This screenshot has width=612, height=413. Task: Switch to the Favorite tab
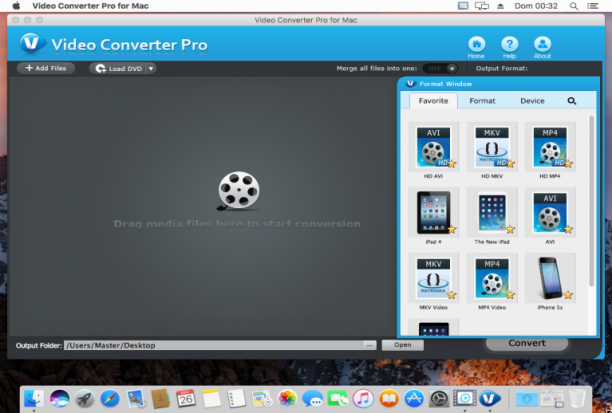[x=433, y=101]
